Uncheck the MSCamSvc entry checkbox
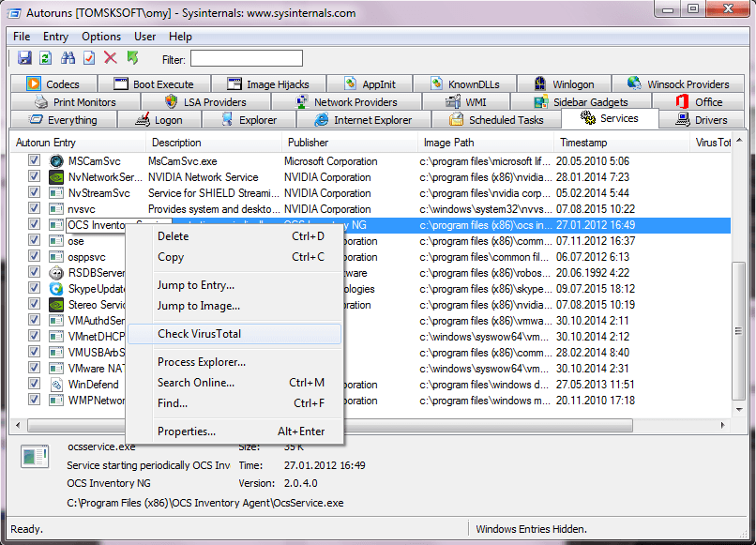The image size is (756, 545). point(34,159)
